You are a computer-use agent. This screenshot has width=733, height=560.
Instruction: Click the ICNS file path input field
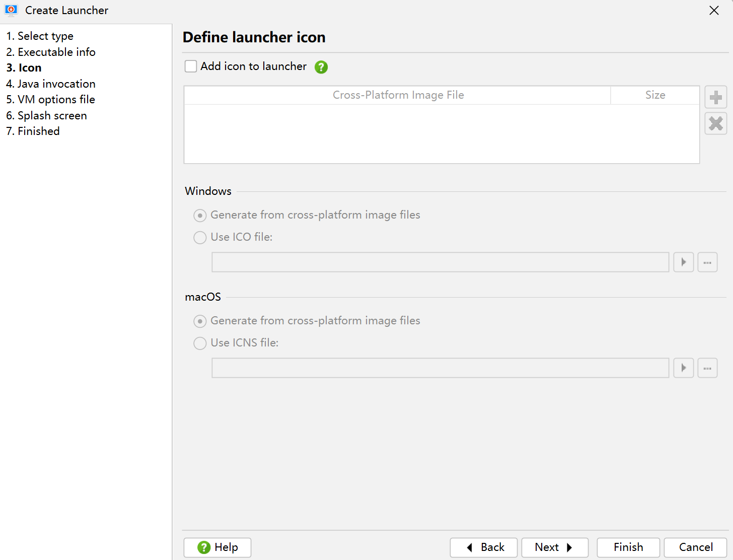(441, 368)
